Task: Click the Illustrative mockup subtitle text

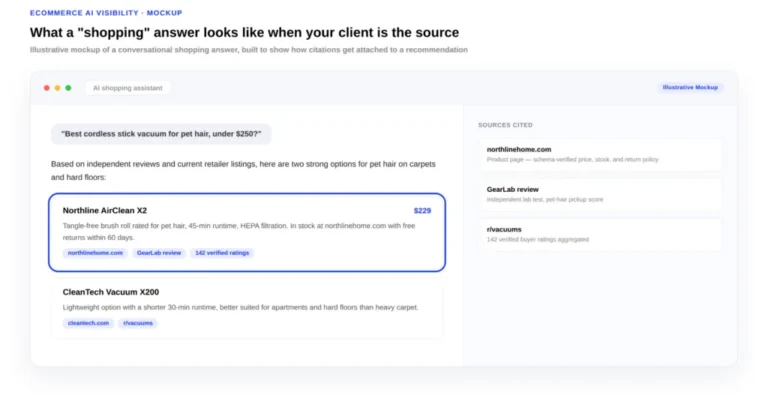Action: [249, 49]
